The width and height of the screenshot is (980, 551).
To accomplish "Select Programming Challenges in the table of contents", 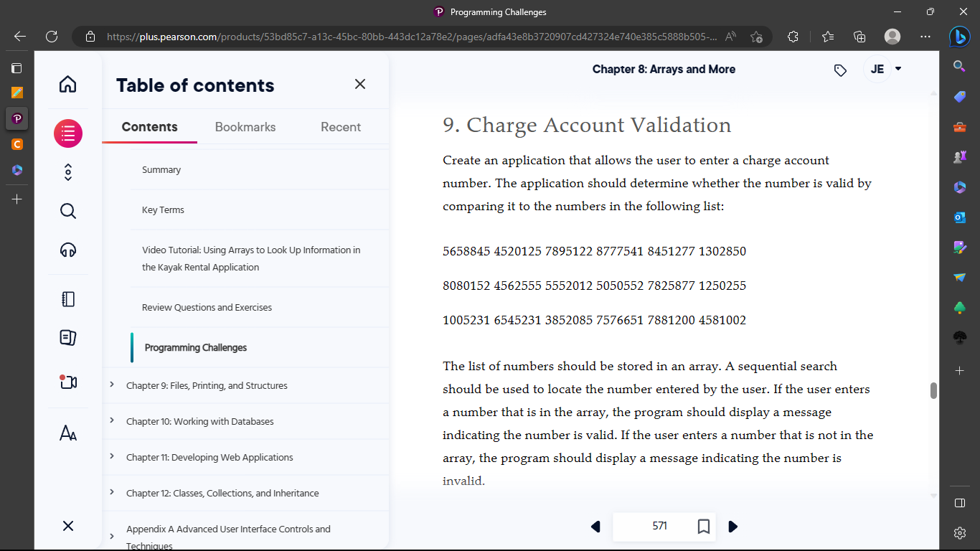I will (x=196, y=347).
